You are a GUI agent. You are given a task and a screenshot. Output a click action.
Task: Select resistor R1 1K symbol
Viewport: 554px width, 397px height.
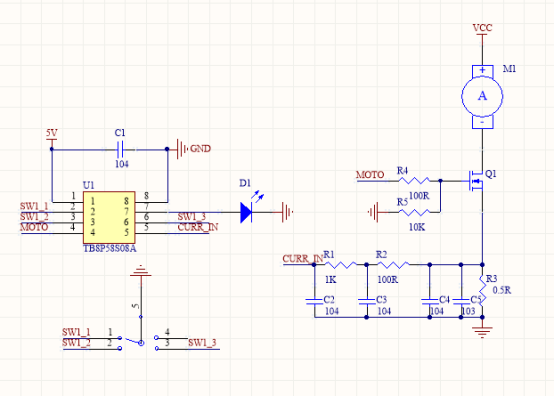(x=340, y=265)
